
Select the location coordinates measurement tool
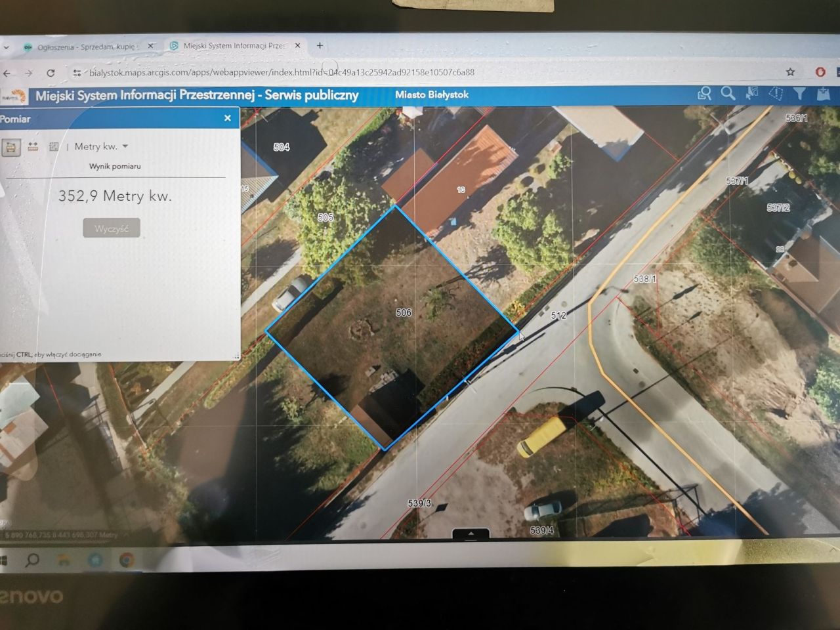coord(54,147)
